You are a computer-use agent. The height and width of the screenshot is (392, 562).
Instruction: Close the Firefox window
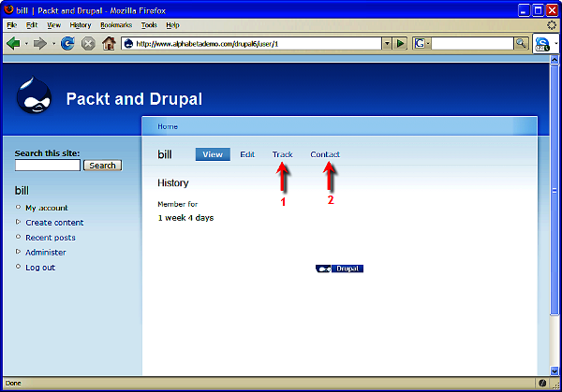coord(552,10)
